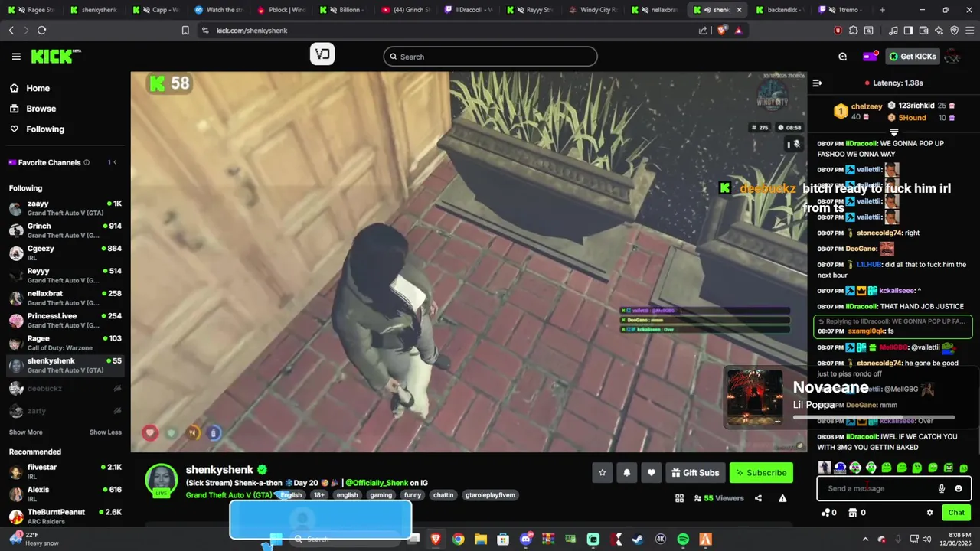Click the Get KICKs button

click(x=913, y=56)
